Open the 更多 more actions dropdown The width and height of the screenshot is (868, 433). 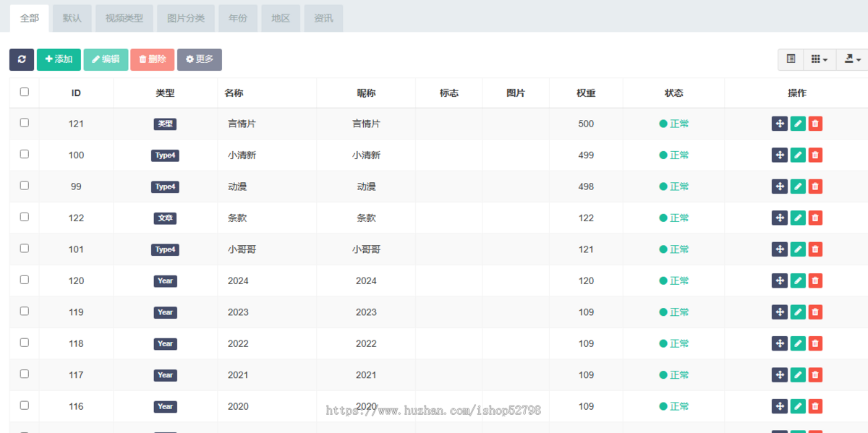[x=200, y=59]
